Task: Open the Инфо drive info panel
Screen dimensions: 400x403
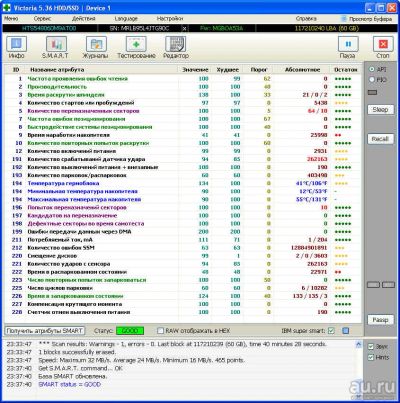Action: 16,48
